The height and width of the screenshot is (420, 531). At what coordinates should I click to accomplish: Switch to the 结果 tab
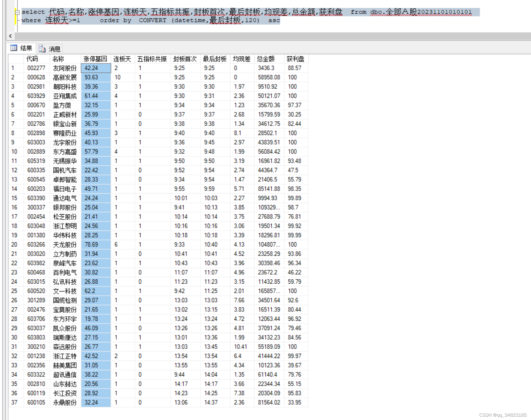click(22, 48)
